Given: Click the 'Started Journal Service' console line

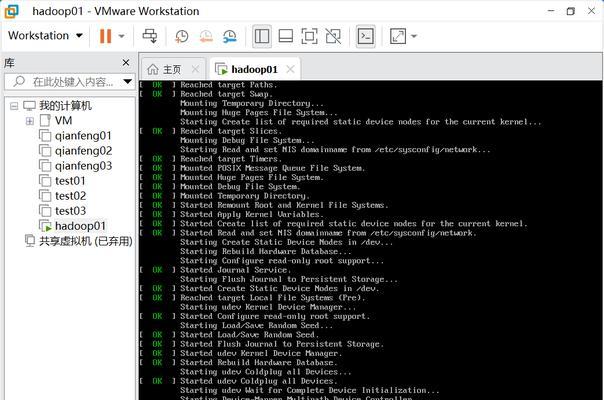Looking at the screenshot, I should point(236,270).
